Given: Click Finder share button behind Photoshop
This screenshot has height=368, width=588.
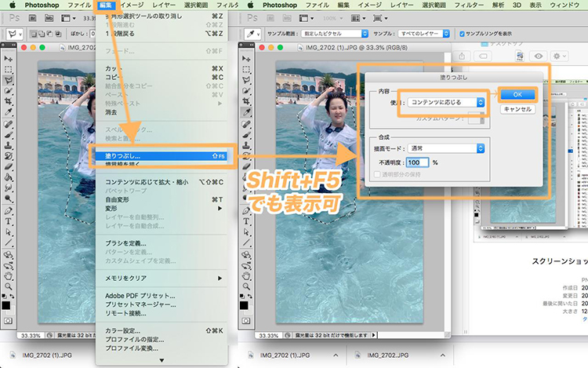Looking at the screenshot, I should click(462, 56).
